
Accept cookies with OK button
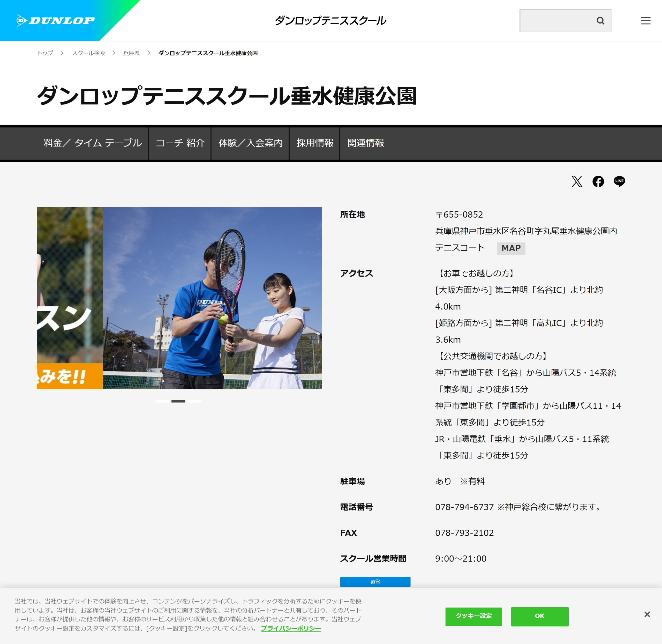(x=540, y=616)
